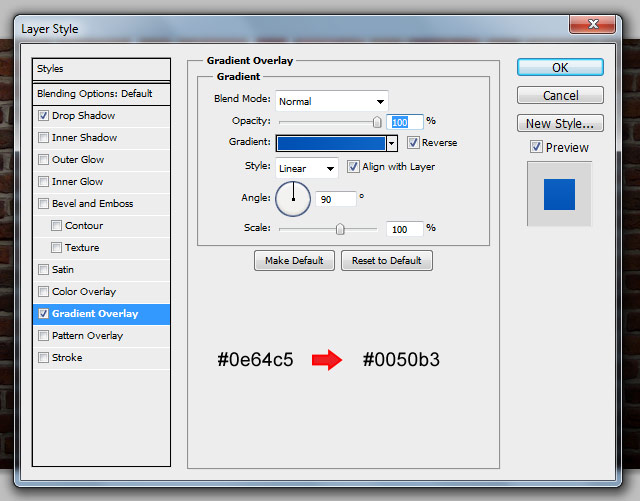Viewport: 640px width, 501px height.
Task: Open the Style Linear dropdown
Action: point(307,168)
